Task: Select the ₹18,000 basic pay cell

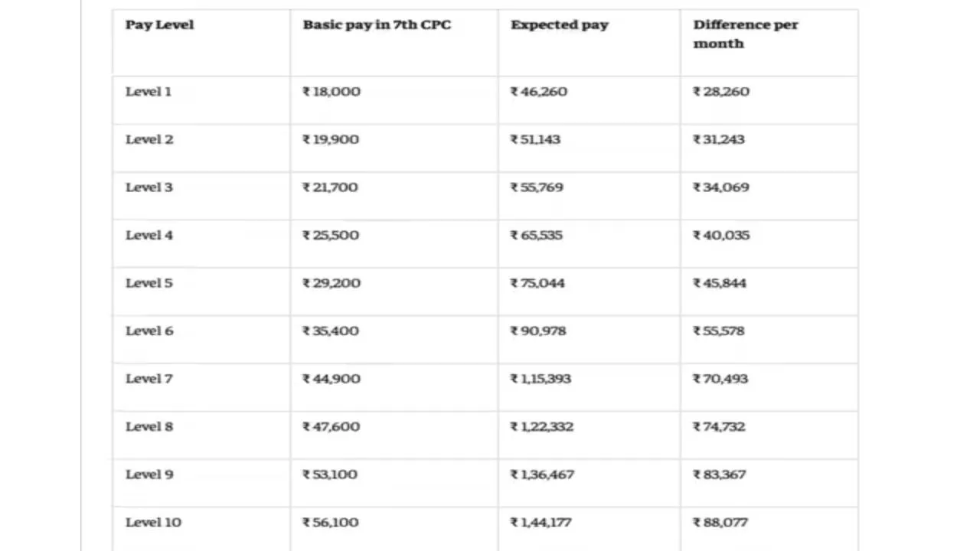Action: tap(332, 92)
